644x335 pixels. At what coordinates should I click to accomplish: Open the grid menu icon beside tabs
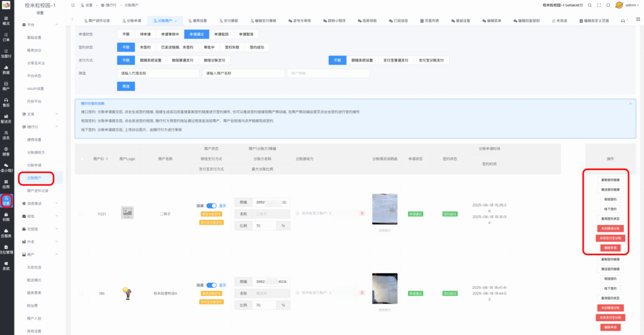(x=638, y=20)
